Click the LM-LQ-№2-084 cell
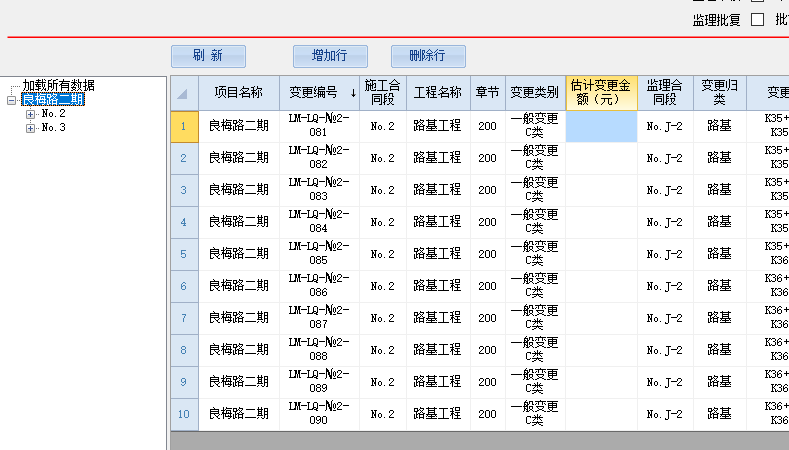Screen dimensions: 789x450 tap(319, 222)
